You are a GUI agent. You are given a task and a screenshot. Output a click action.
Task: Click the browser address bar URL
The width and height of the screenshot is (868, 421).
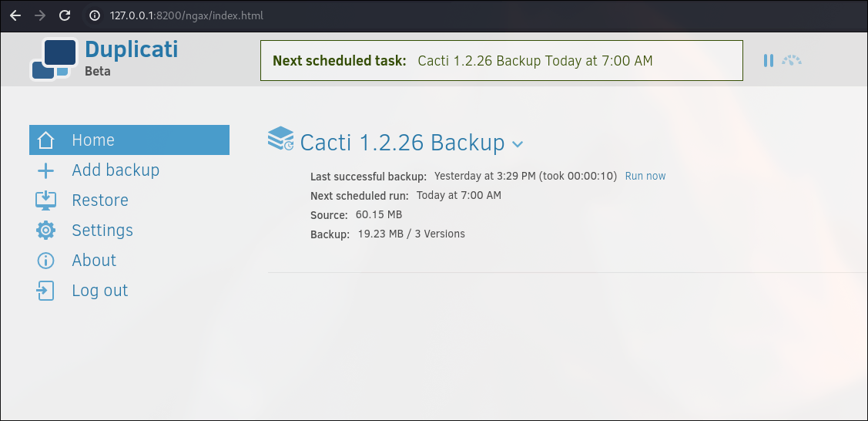point(186,15)
